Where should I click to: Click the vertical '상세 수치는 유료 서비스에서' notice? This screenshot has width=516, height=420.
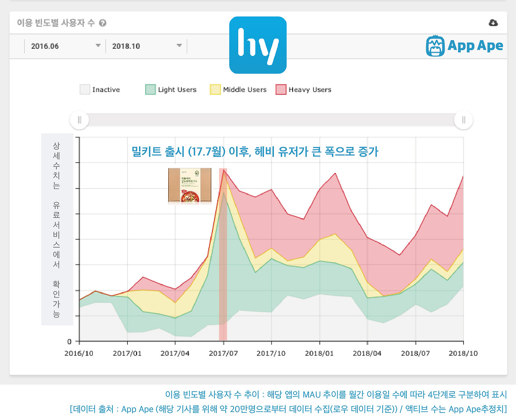(x=57, y=230)
